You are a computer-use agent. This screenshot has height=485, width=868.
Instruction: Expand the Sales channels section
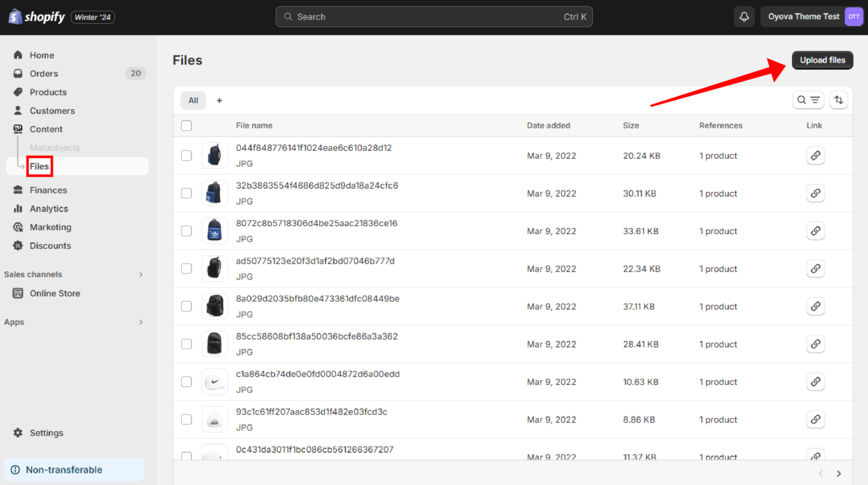click(x=141, y=274)
